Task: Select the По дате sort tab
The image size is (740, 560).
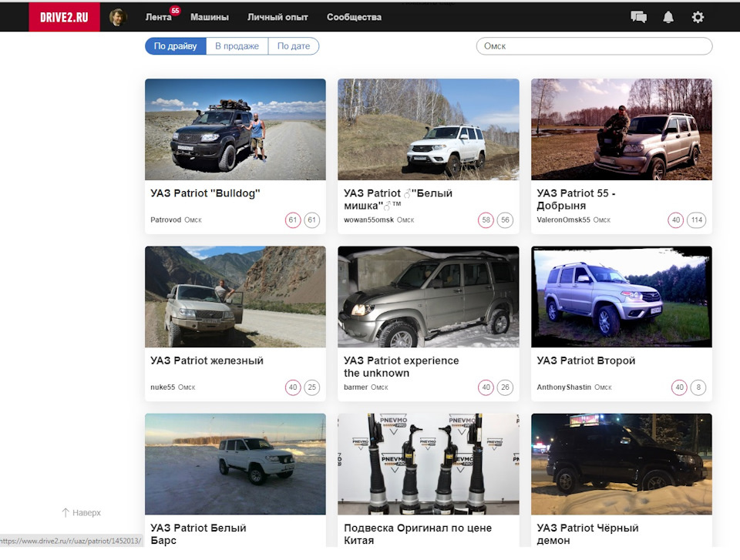Action: point(294,46)
